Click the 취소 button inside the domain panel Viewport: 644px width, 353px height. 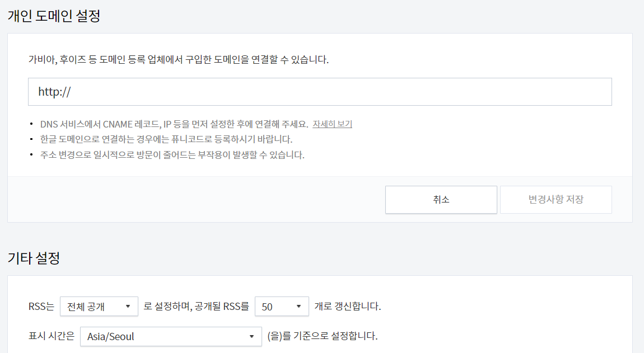[441, 199]
